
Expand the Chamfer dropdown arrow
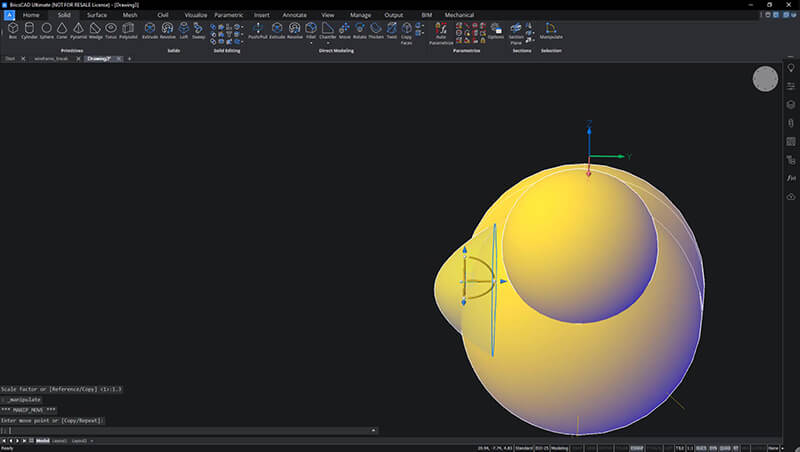328,43
